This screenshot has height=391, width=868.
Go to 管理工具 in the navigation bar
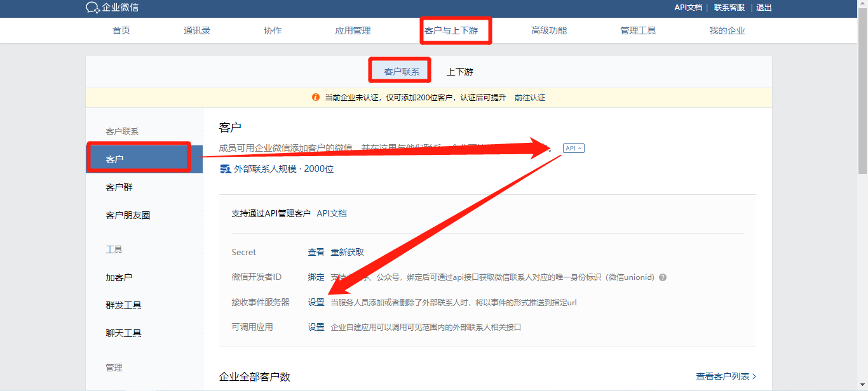pos(638,30)
